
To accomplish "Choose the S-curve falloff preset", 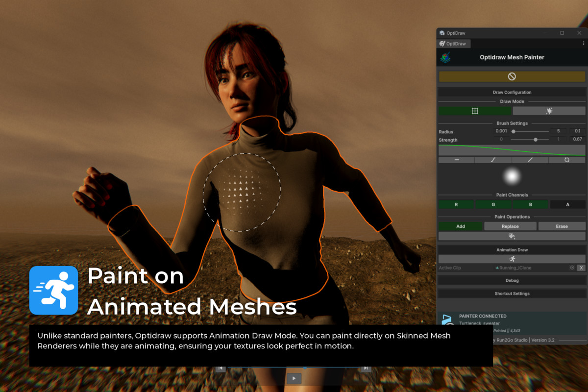I will coord(493,160).
